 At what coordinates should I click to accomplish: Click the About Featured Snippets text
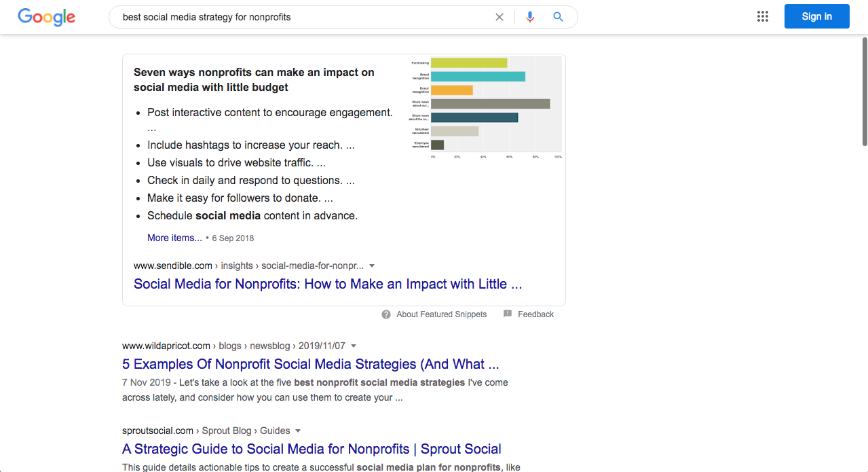pos(442,314)
